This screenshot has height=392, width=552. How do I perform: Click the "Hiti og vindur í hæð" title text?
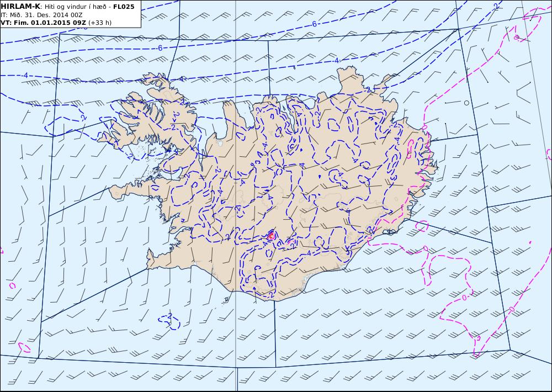tap(75, 7)
